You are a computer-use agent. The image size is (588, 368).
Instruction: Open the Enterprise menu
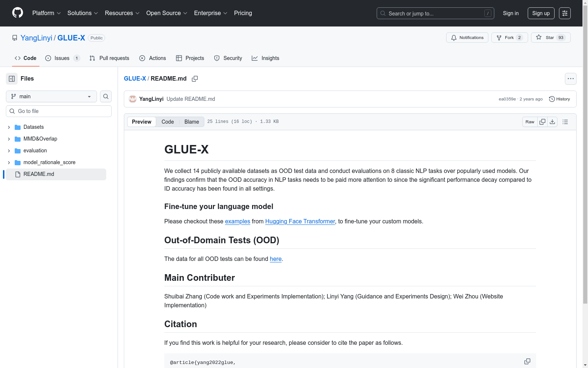click(x=211, y=13)
